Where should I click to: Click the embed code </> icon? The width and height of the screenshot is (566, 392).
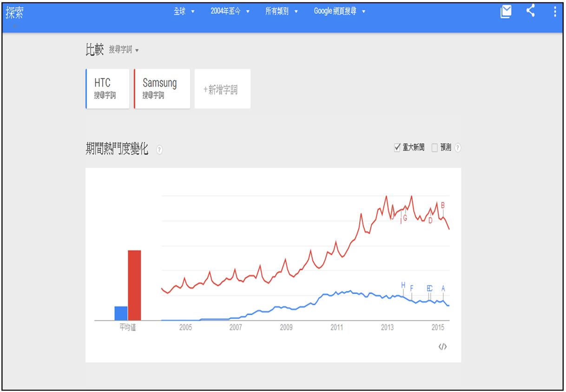pyautogui.click(x=442, y=346)
